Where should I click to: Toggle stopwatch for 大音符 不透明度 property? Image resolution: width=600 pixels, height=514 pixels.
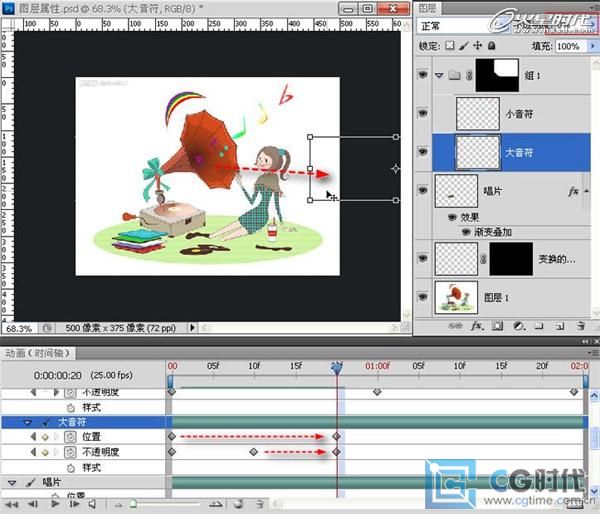tap(70, 452)
